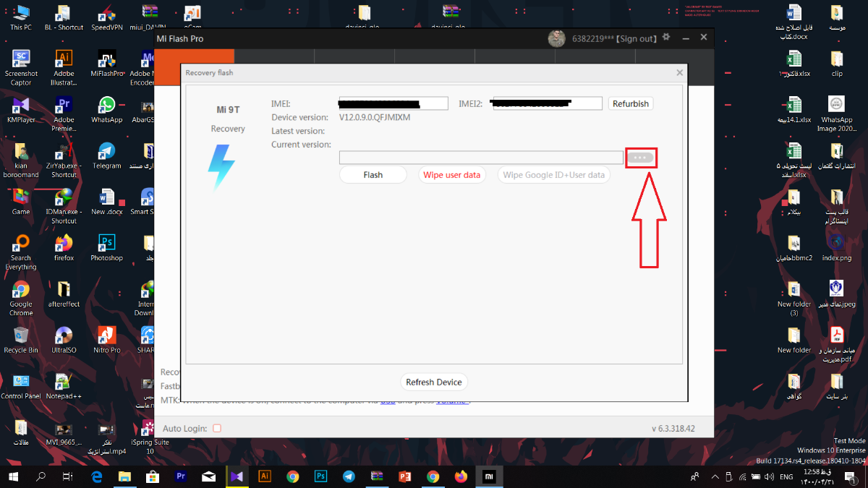Open Nitro Pro desktop shortcut
868x488 pixels.
coord(107,340)
